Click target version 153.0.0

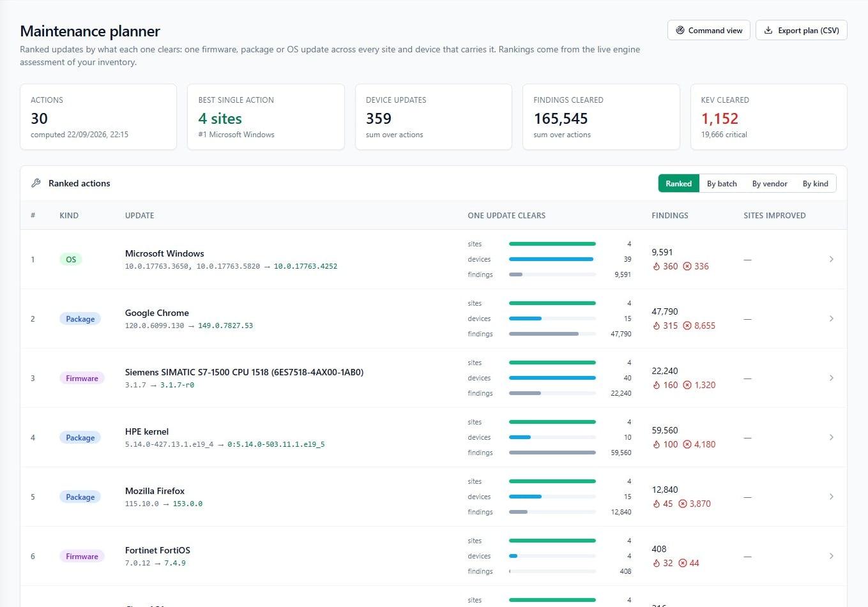click(187, 504)
